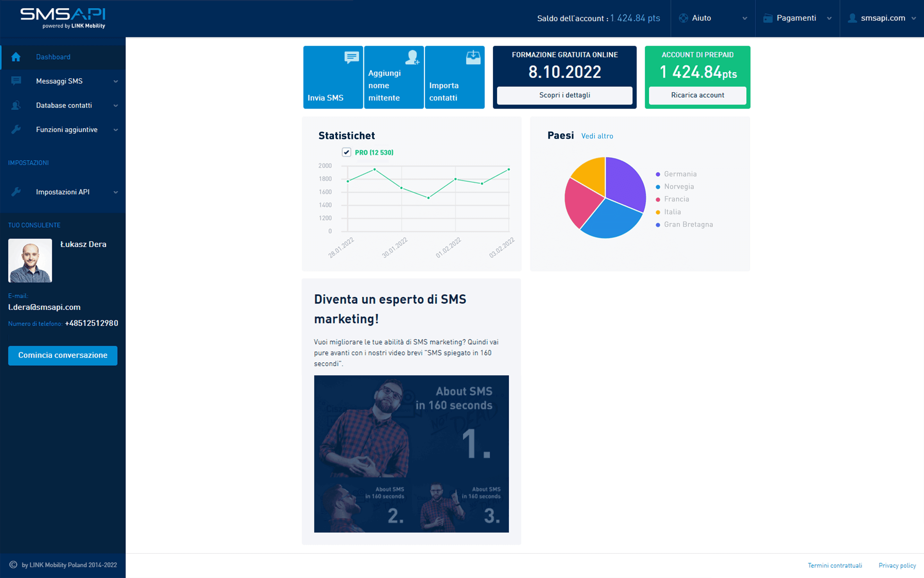This screenshot has width=924, height=578.
Task: Open the About SMS video thumbnail number 1
Action: pyautogui.click(x=411, y=426)
